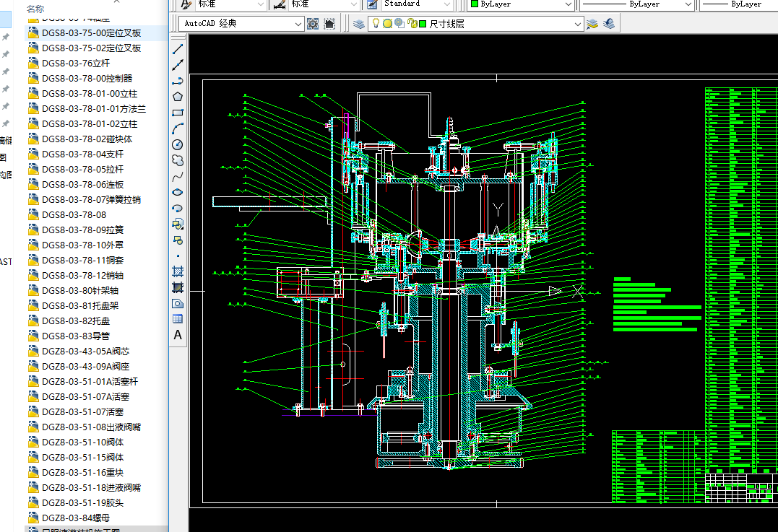The height and width of the screenshot is (532, 778).
Task: Open the ByLayer color dropdown
Action: coord(569,4)
